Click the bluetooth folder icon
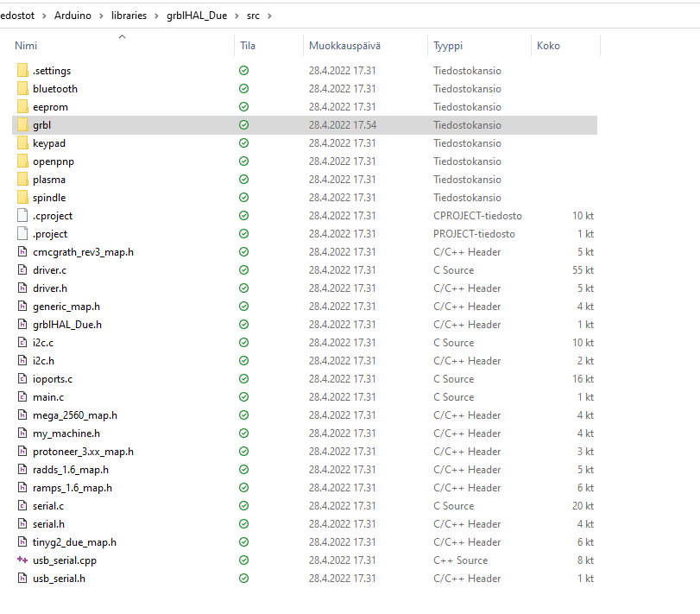 [22, 89]
